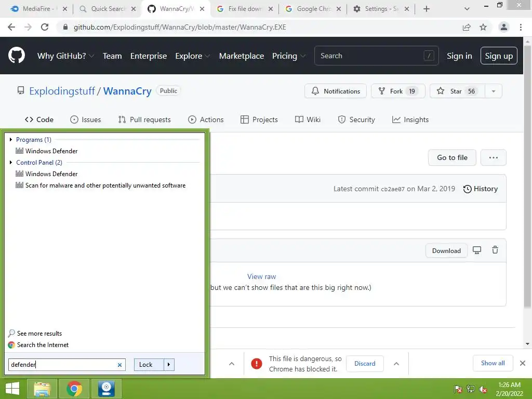
Task: Open Chrome profile avatar menu
Action: pos(504,27)
